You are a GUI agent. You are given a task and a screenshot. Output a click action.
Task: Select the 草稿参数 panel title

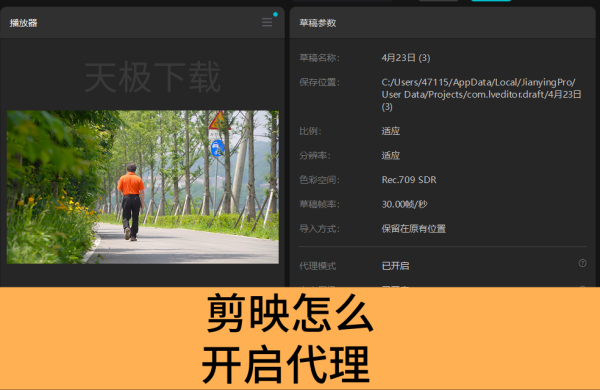coord(318,23)
